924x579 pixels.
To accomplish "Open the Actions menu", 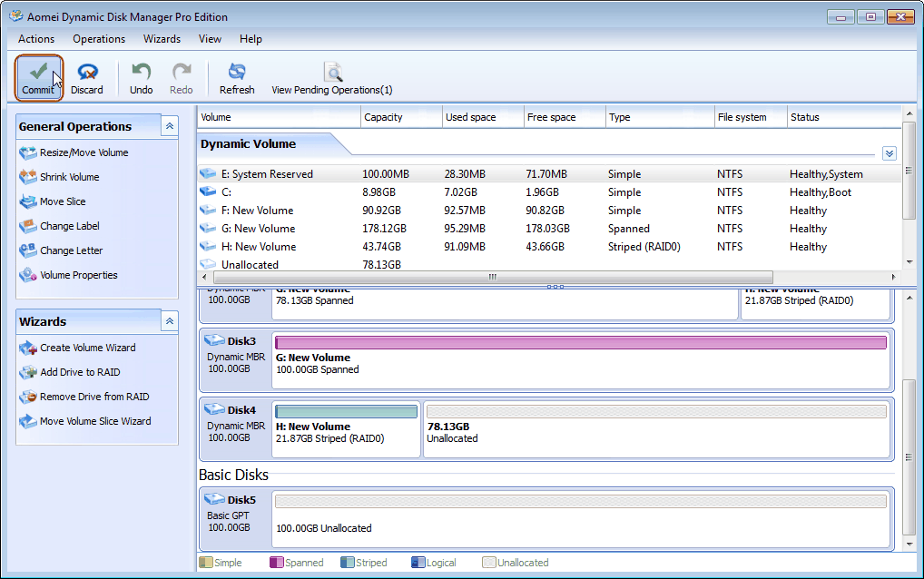I will (36, 39).
